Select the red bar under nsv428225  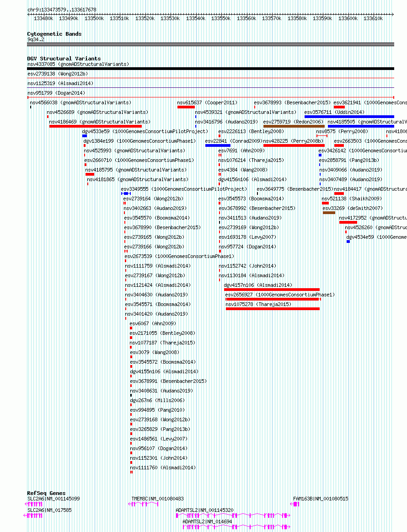(294, 145)
